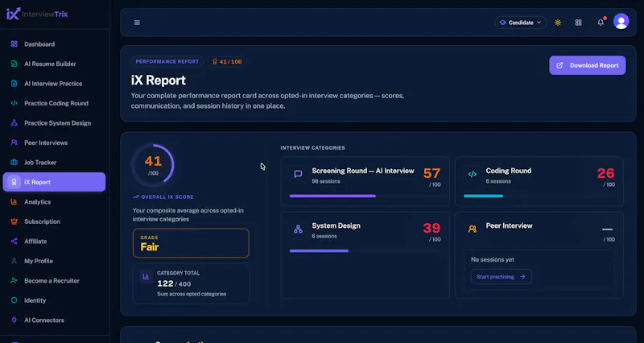The width and height of the screenshot is (644, 343).
Task: Open Subscription page
Action: [x=54, y=221]
